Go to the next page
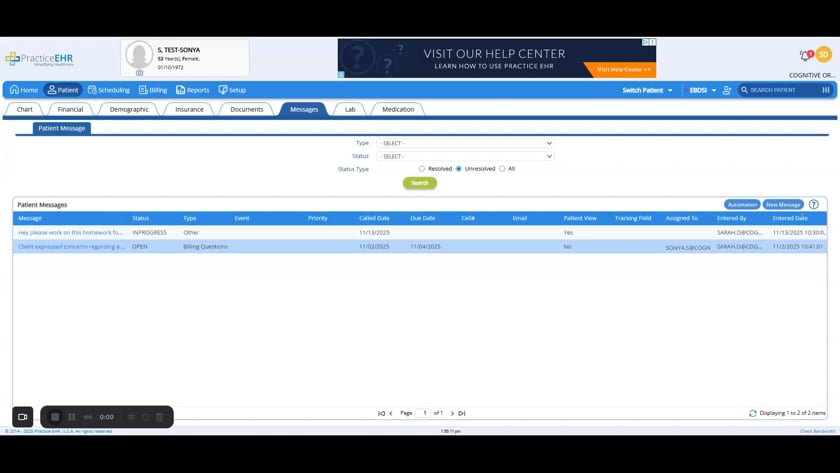Image resolution: width=840 pixels, height=473 pixels. click(452, 414)
